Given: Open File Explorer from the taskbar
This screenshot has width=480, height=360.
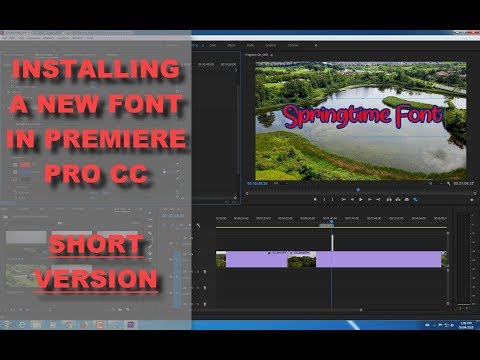Looking at the screenshot, I should coord(37,324).
